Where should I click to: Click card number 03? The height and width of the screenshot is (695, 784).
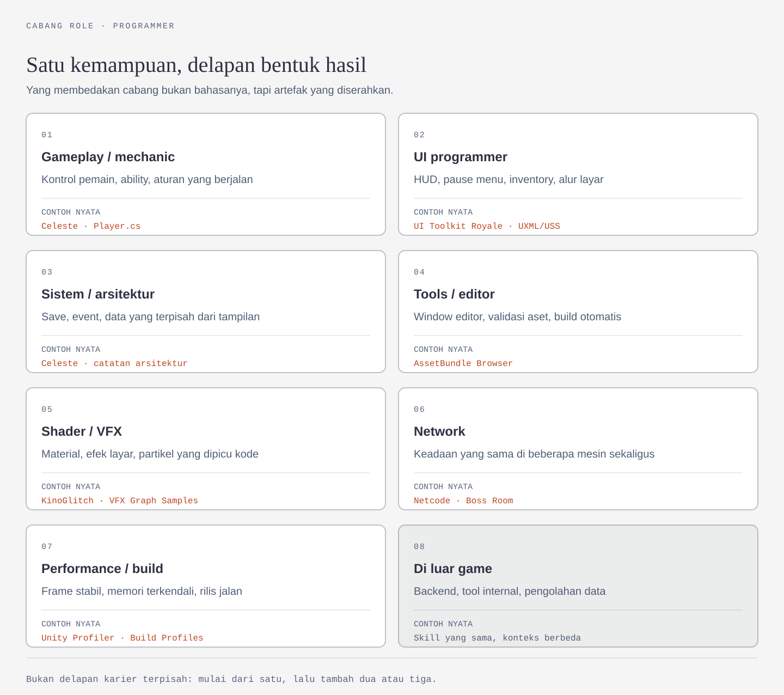click(x=47, y=272)
